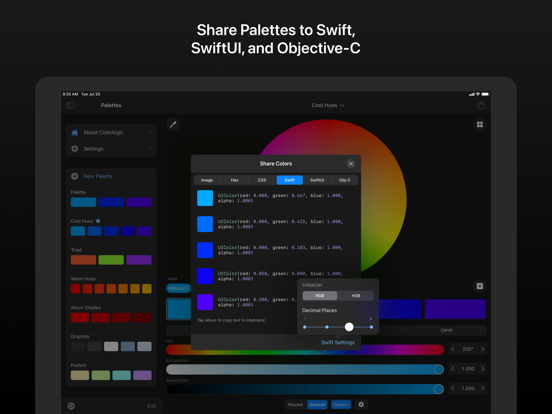Click the New Palette plus icon
Image resolution: width=552 pixels, height=414 pixels.
click(75, 176)
